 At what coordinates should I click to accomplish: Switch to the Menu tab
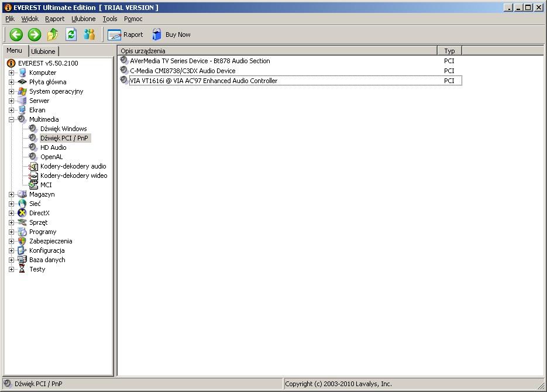tap(14, 50)
